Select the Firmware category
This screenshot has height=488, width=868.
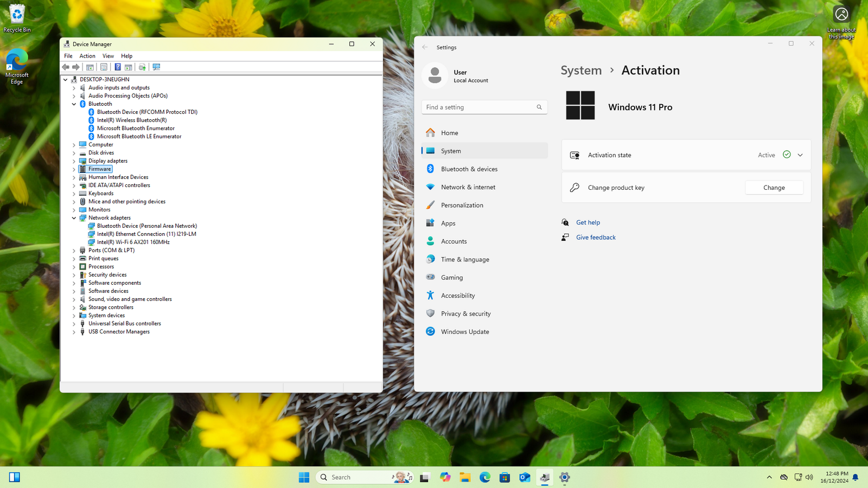tap(99, 169)
